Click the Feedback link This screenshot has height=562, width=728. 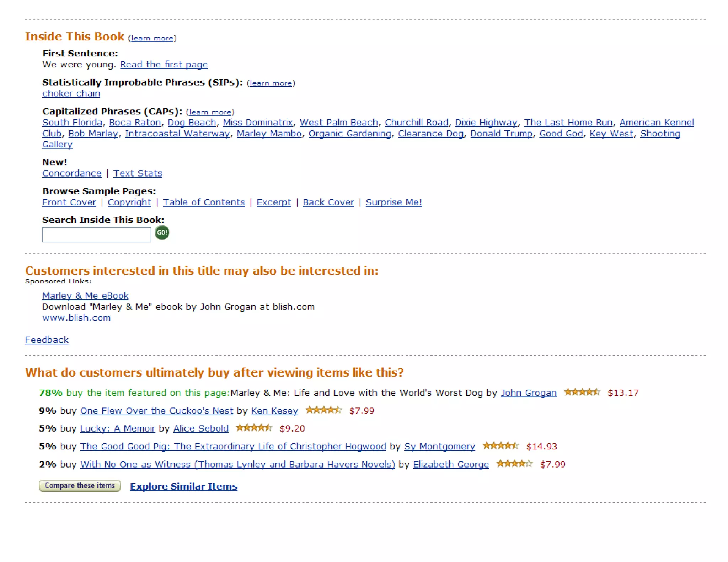47,340
